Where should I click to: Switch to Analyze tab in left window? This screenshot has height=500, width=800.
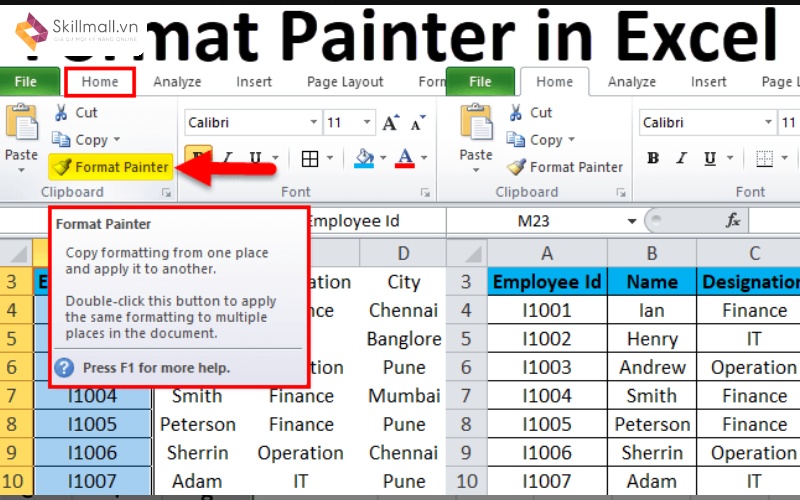click(177, 82)
